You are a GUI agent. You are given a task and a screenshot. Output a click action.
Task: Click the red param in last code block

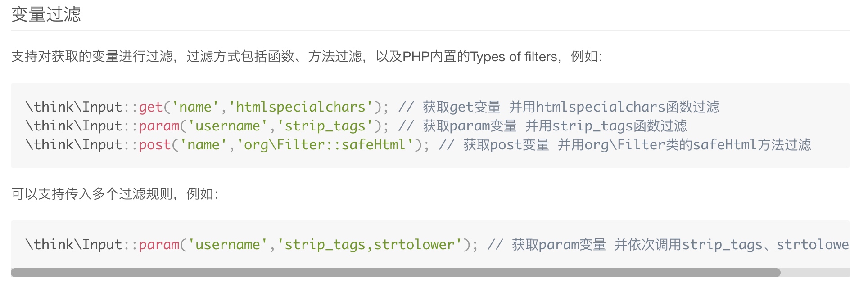tap(158, 245)
